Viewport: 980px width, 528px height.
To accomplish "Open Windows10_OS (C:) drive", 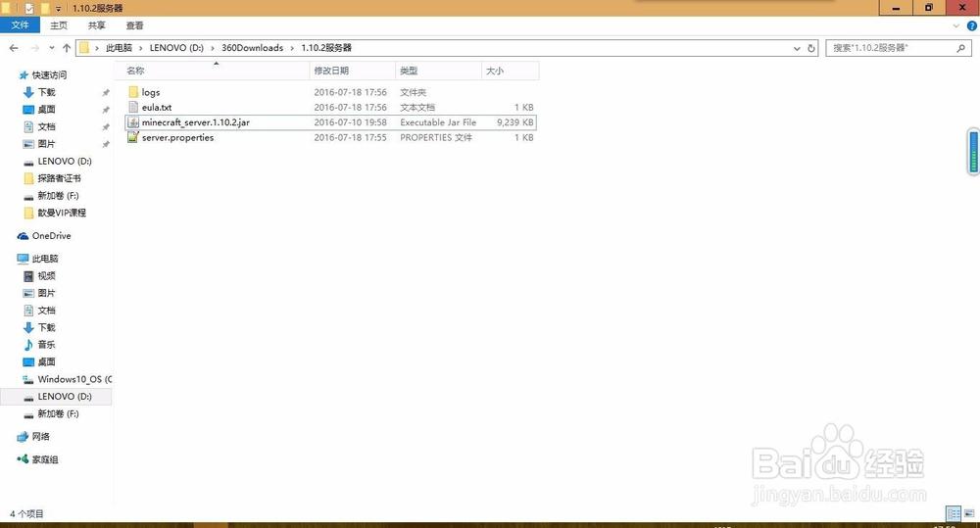I will click(74, 379).
